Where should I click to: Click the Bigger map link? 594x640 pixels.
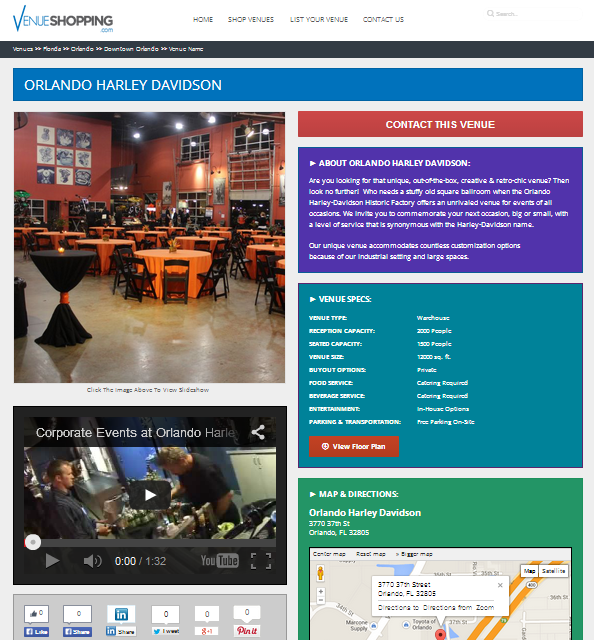tap(414, 554)
